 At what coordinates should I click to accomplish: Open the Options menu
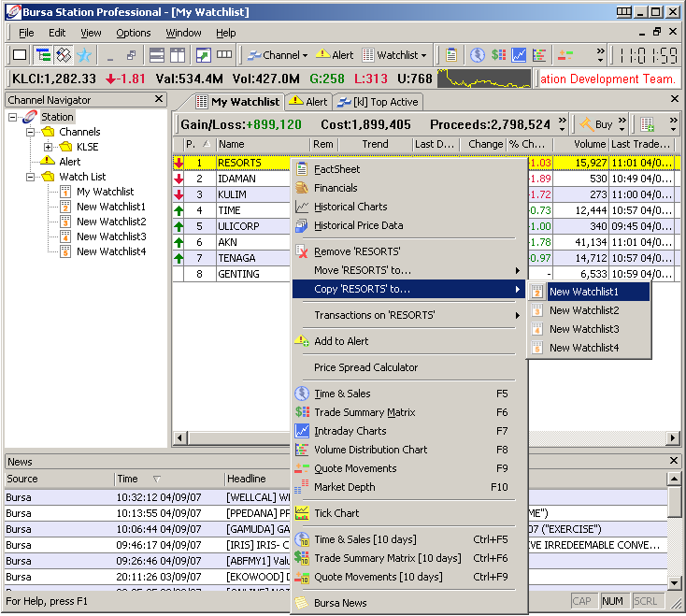click(133, 33)
